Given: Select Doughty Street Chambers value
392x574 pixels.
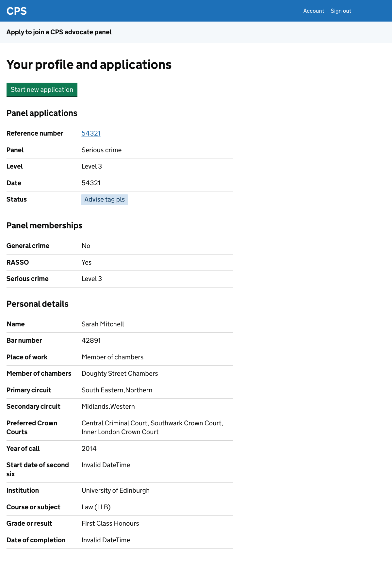Looking at the screenshot, I should coord(120,373).
